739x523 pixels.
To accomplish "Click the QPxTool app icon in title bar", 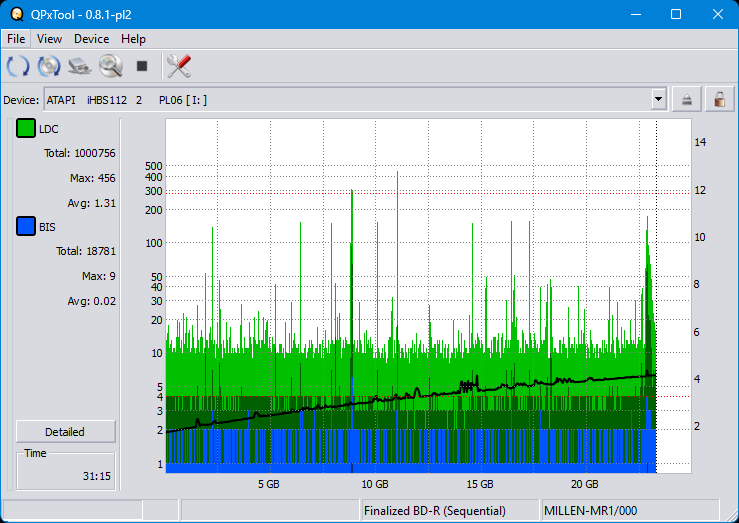I will point(16,14).
